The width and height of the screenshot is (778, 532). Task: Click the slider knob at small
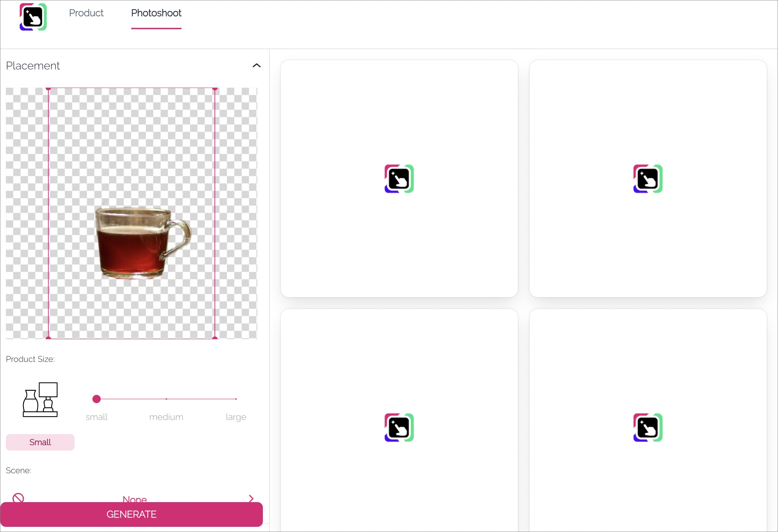(97, 399)
